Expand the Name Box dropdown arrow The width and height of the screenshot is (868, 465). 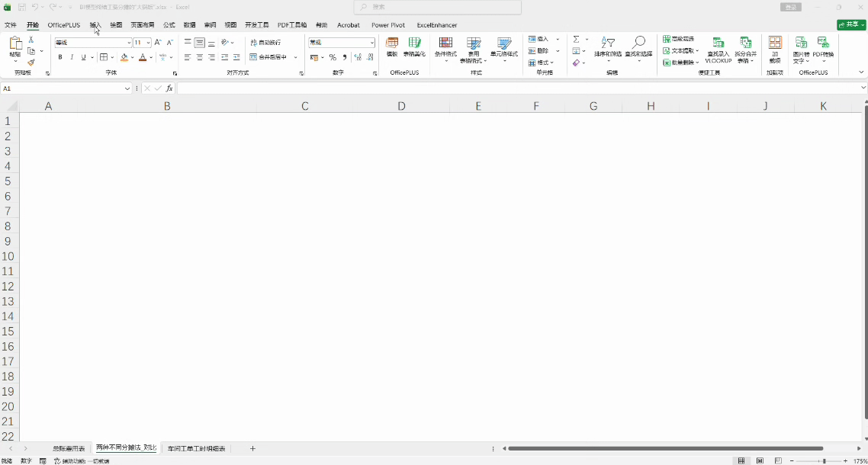pos(127,88)
